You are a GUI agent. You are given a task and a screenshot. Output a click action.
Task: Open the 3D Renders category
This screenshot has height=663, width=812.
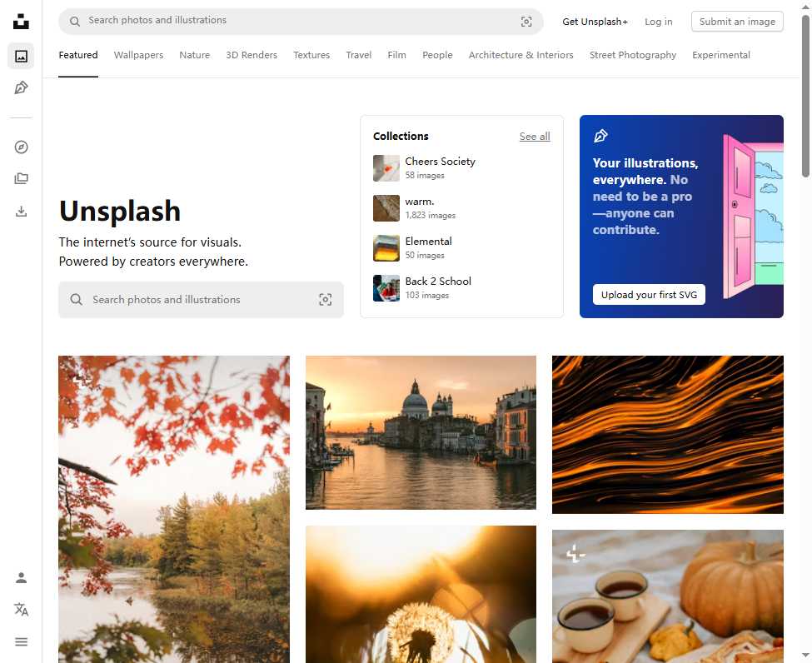coord(251,55)
